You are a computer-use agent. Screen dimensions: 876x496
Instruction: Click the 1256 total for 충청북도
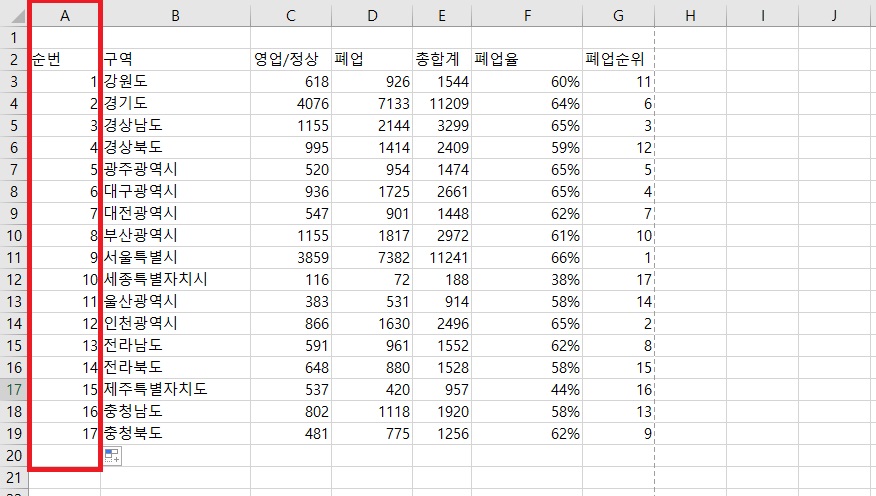[442, 434]
